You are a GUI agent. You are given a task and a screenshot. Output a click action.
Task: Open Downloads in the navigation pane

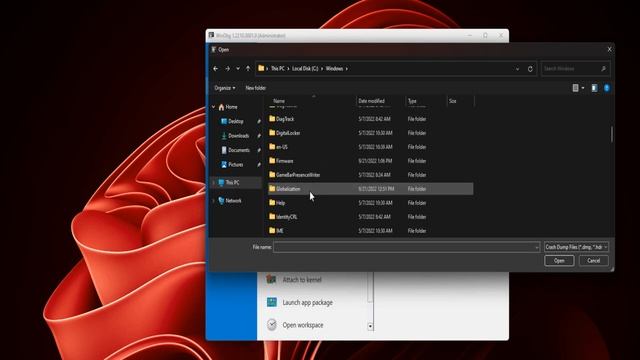tap(235, 136)
